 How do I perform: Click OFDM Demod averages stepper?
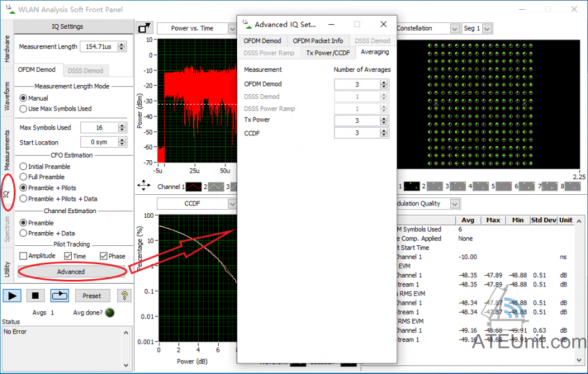[384, 84]
